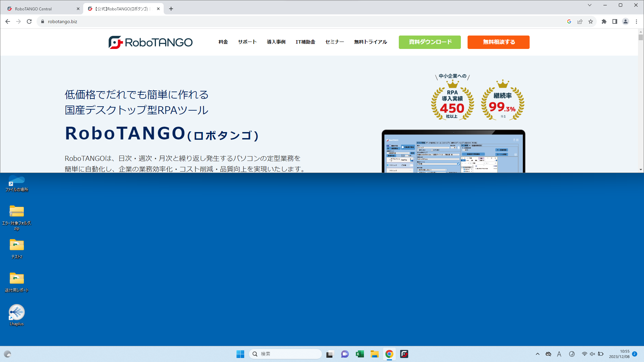Open the browser tab list dropdown
The width and height of the screenshot is (644, 362).
pyautogui.click(x=590, y=5)
